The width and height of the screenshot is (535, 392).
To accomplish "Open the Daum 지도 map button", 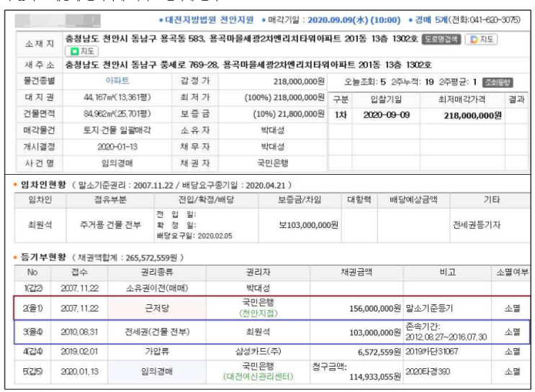I will [482, 40].
